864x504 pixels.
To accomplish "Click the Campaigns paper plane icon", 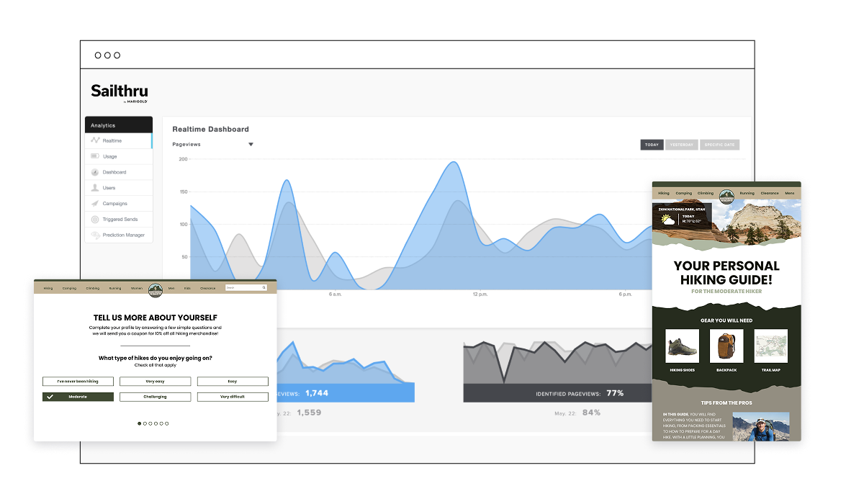I will [95, 204].
